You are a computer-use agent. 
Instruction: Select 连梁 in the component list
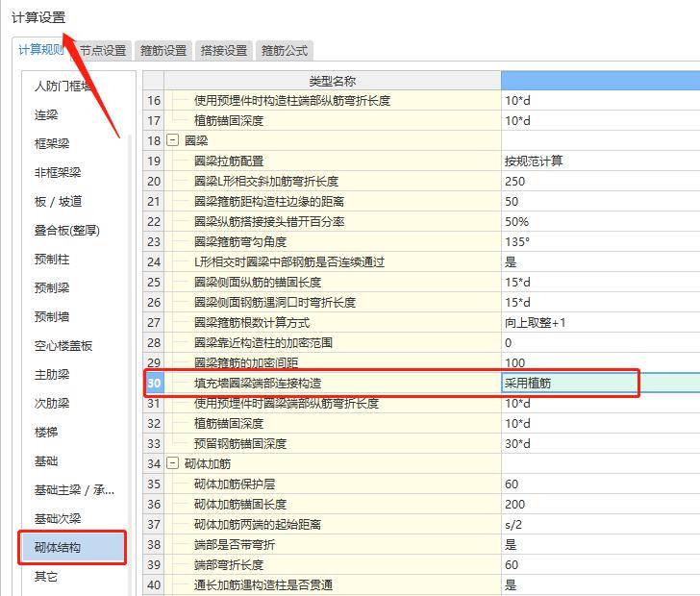(46, 115)
